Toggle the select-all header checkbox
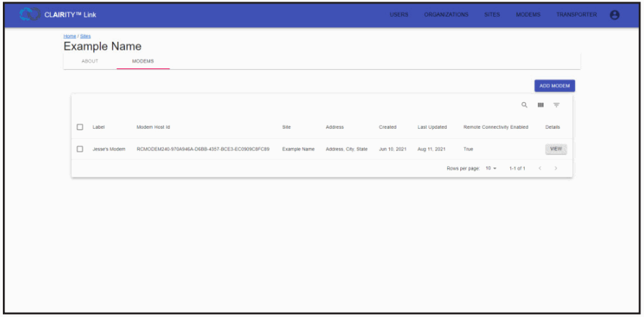This screenshot has width=644, height=317. (x=80, y=127)
